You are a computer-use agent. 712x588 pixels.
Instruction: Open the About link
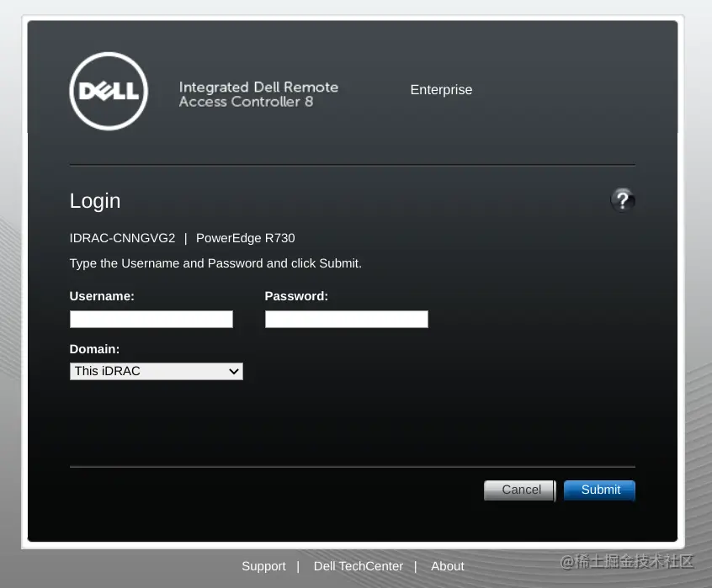point(447,566)
